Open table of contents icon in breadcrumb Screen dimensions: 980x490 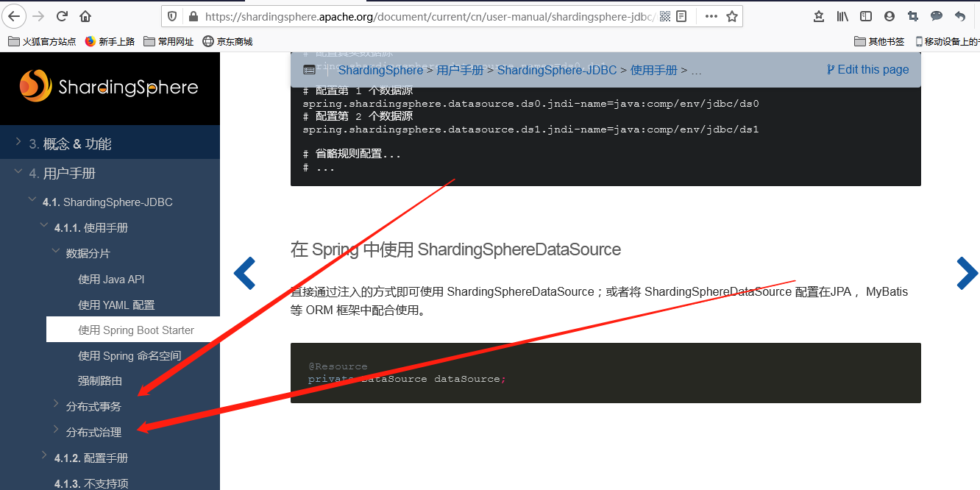click(x=310, y=70)
